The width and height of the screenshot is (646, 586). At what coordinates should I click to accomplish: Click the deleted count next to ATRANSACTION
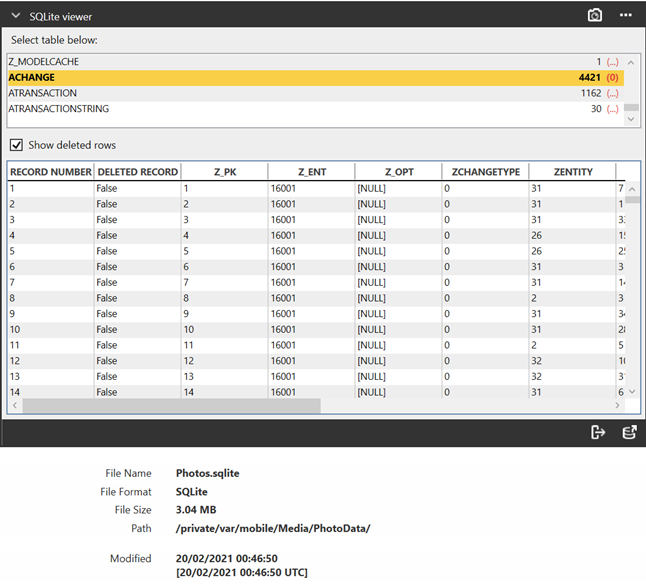point(612,93)
